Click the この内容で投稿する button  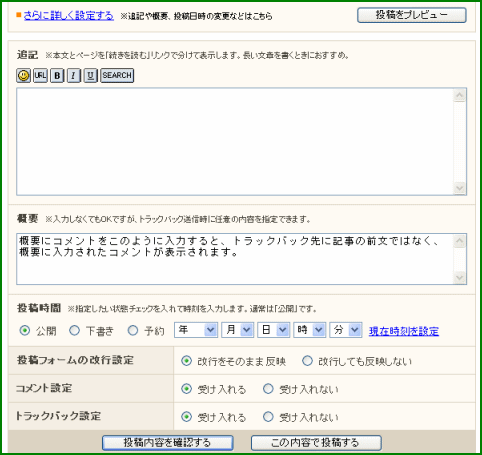[316, 443]
